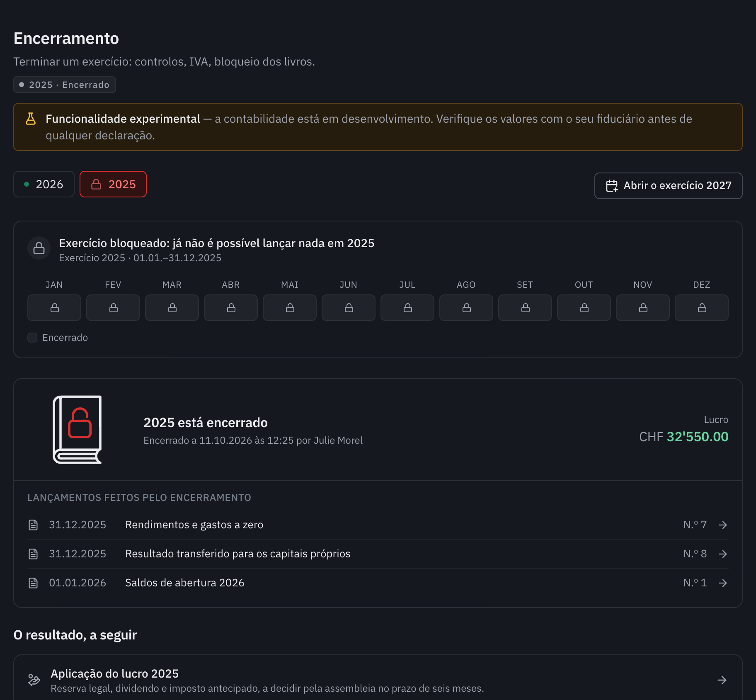This screenshot has height=700, width=756.
Task: Click the Encerrado legend swatch
Action: pyautogui.click(x=32, y=338)
